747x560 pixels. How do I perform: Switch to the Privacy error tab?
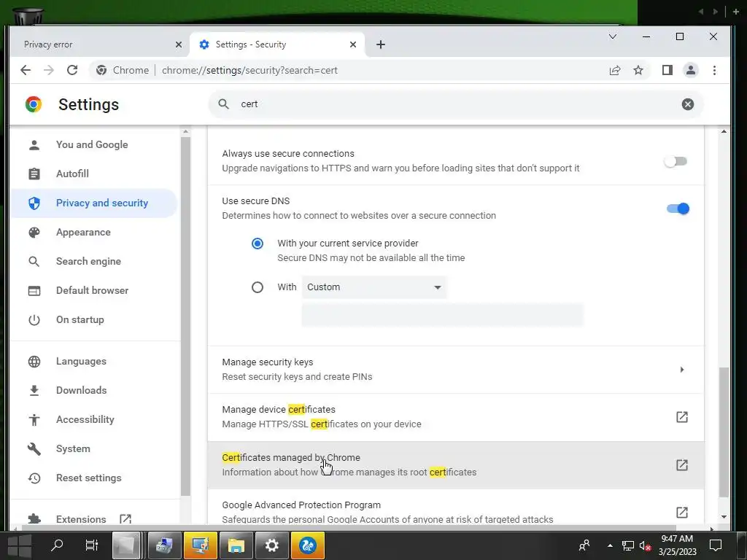[98, 44]
